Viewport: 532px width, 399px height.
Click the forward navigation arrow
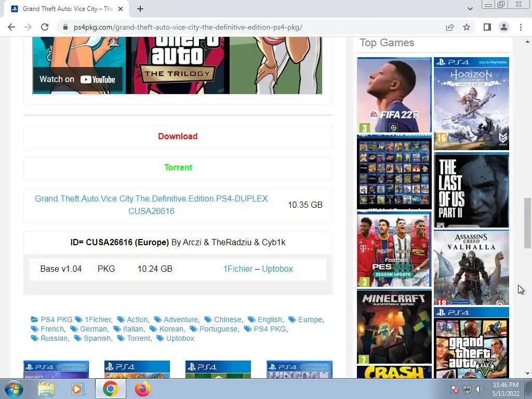[x=28, y=27]
